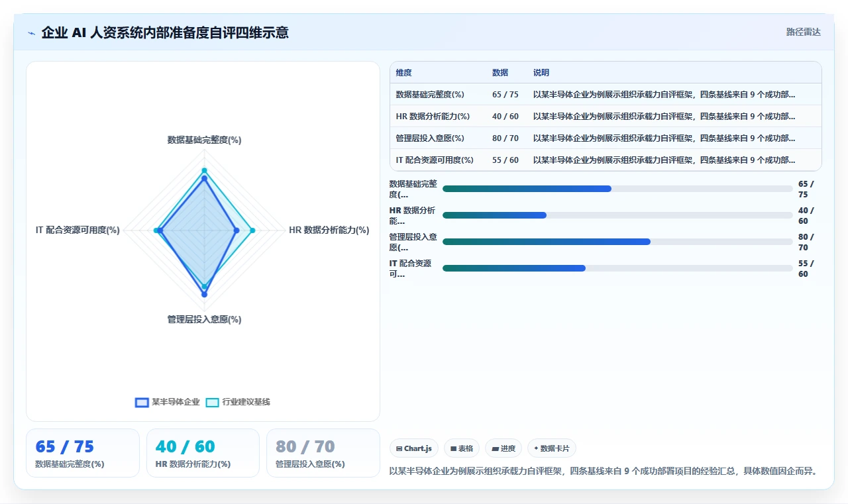Click the 说明 column header
Viewport: 848px width, 504px height.
pyautogui.click(x=541, y=73)
